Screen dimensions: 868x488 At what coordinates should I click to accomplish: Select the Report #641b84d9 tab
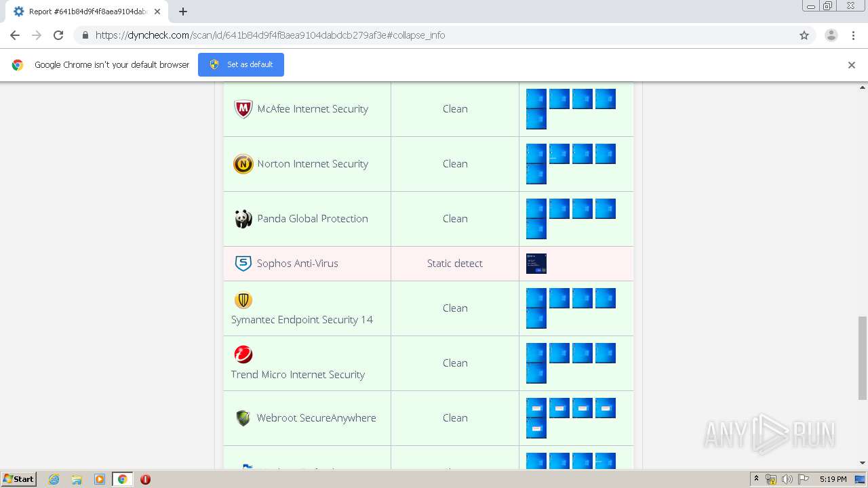pyautogui.click(x=87, y=12)
